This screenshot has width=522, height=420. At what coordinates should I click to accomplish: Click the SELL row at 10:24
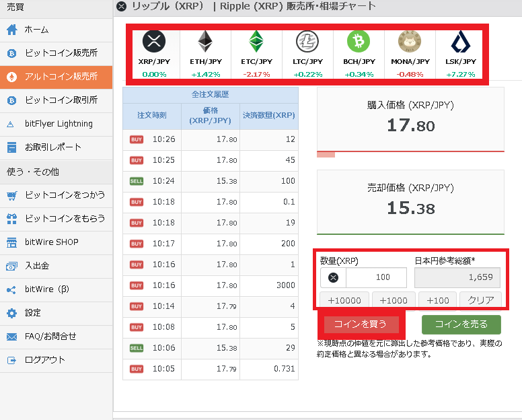point(211,181)
